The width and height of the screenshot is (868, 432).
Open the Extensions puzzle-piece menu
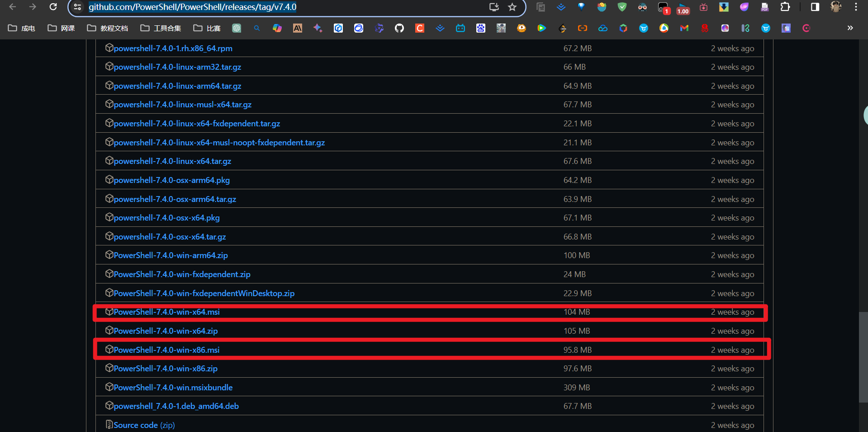click(x=785, y=7)
